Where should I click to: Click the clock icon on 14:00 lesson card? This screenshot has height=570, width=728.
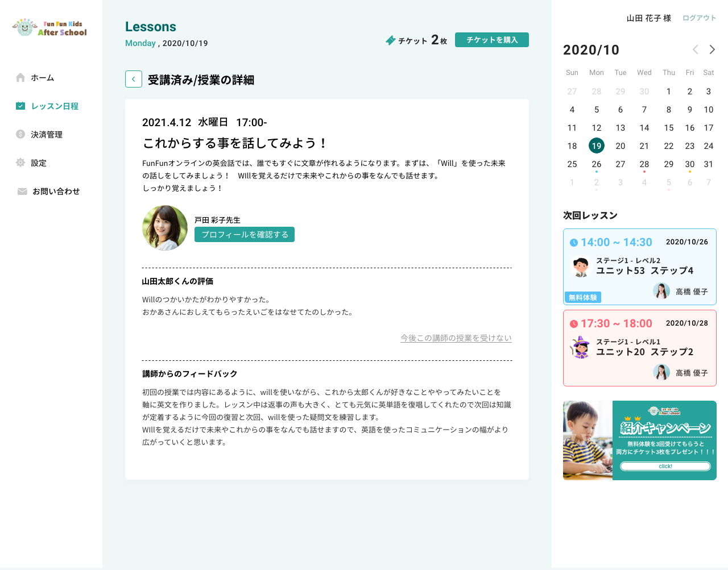574,243
